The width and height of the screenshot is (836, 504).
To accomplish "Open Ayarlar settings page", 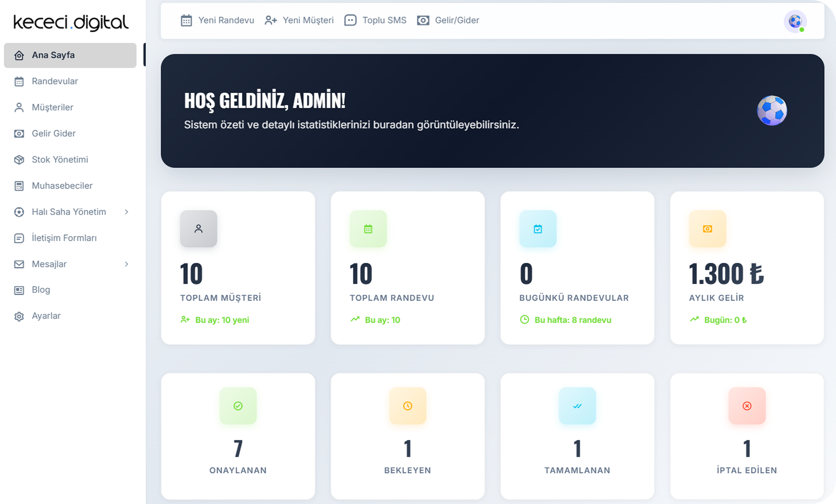I will click(70, 316).
